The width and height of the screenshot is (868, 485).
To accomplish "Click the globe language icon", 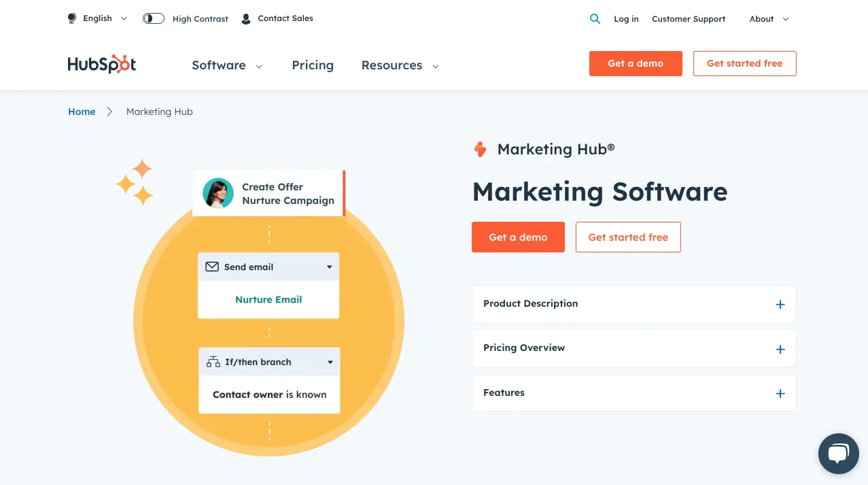I will coord(72,18).
